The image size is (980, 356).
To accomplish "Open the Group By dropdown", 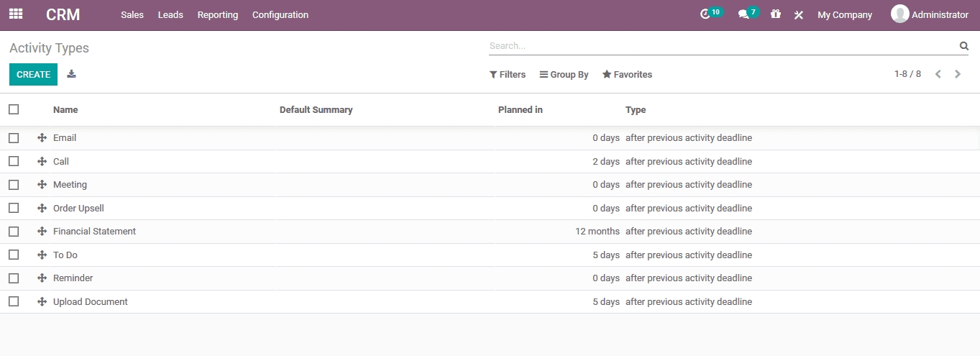I will (x=564, y=75).
